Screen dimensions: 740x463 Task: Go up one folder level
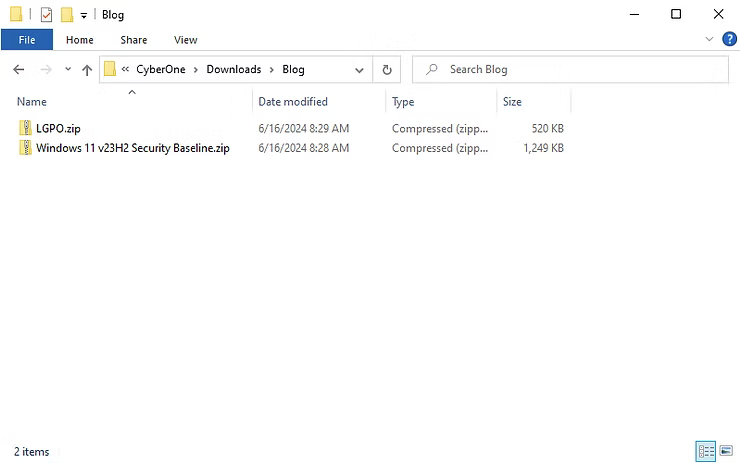pos(87,70)
